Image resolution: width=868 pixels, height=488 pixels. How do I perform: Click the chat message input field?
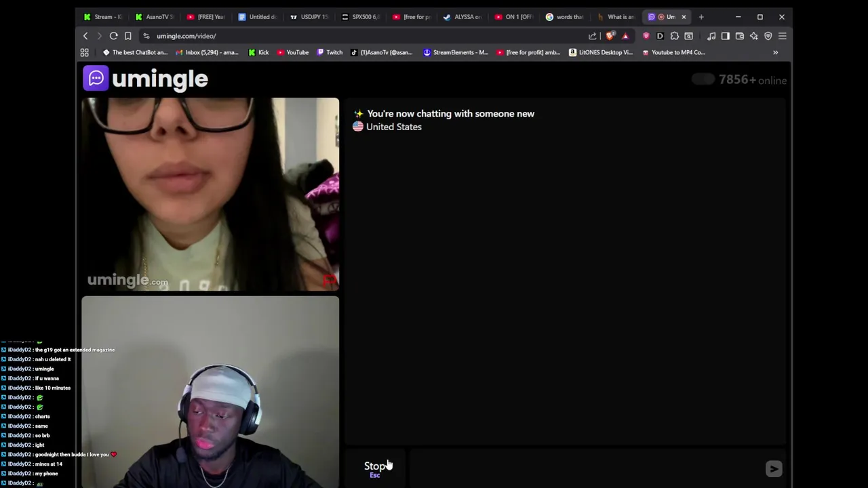pyautogui.click(x=585, y=468)
